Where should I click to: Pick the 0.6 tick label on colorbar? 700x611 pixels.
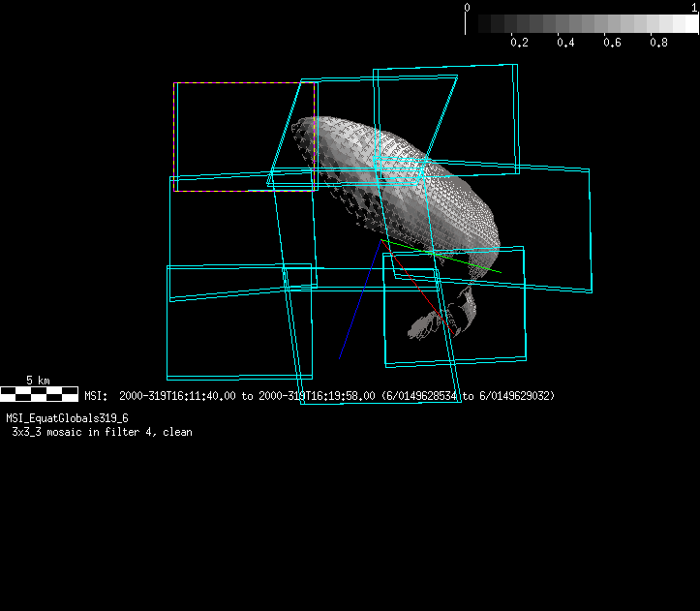[x=612, y=43]
